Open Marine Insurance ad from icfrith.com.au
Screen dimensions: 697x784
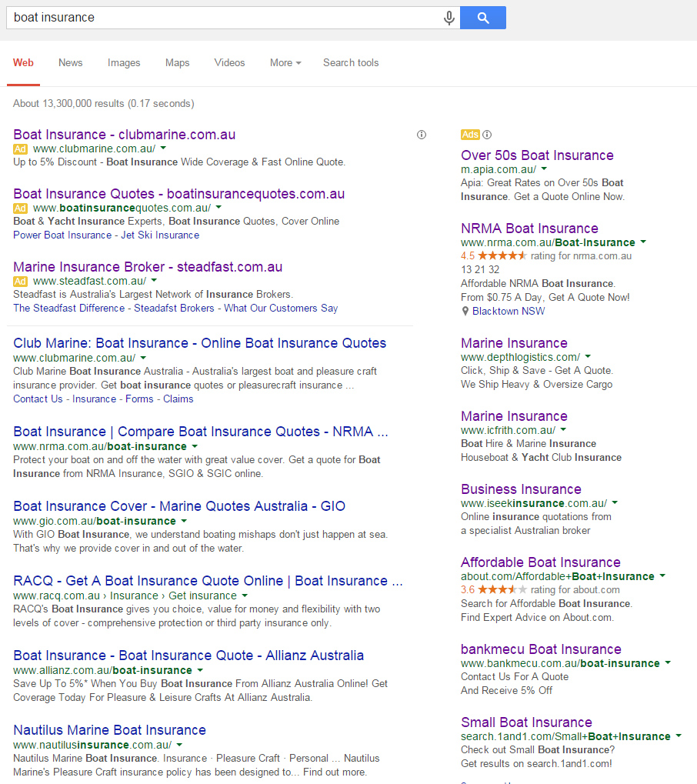pos(514,416)
